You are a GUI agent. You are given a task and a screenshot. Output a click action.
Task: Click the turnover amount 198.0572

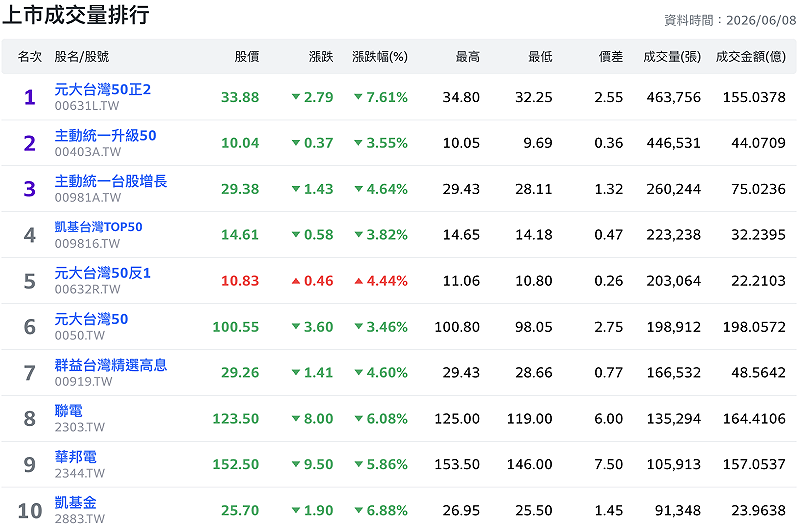pyautogui.click(x=754, y=327)
